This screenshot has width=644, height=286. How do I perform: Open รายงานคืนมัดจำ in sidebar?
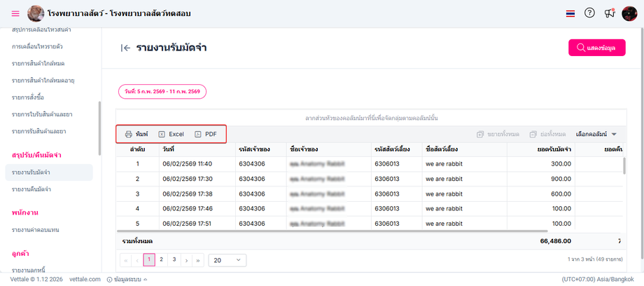click(x=31, y=189)
